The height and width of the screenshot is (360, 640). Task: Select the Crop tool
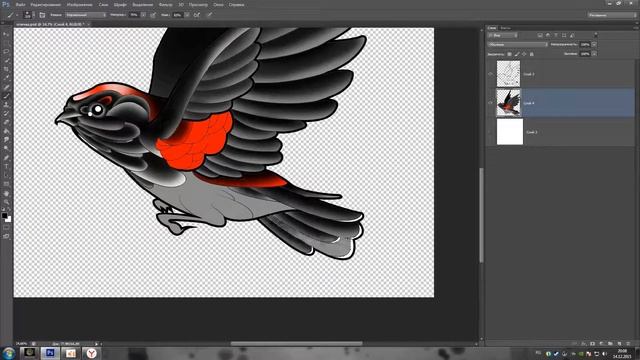tap(6, 69)
